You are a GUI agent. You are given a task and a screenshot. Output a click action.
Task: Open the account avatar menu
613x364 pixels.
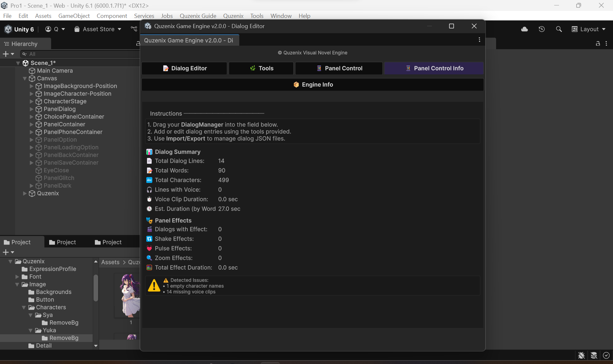point(48,29)
